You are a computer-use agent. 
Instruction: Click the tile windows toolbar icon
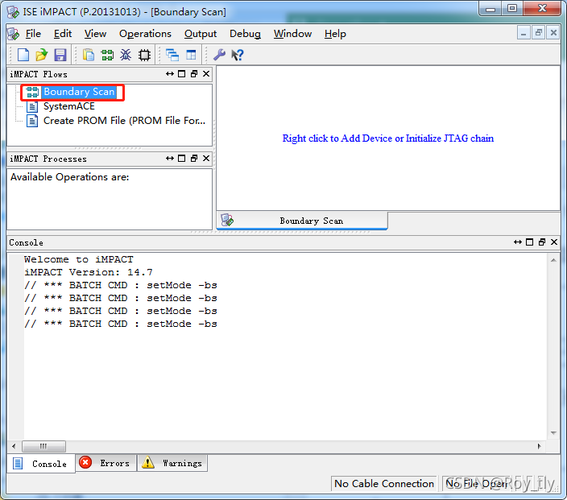click(191, 55)
